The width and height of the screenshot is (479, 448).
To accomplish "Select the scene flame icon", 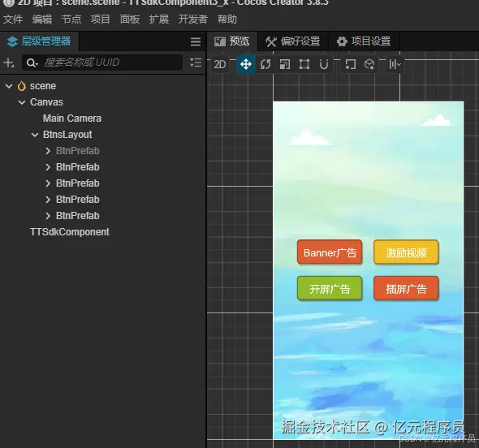I will click(x=21, y=86).
